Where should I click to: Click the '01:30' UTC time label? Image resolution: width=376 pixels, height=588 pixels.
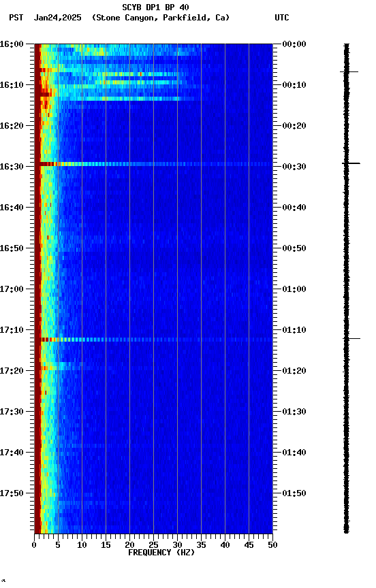pos(294,412)
